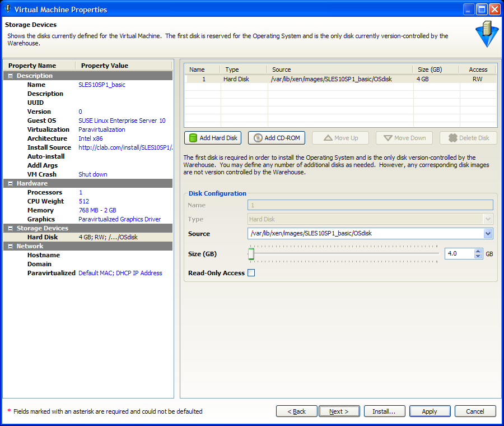Select the Hostname property row
This screenshot has height=426, width=504.
[88, 255]
